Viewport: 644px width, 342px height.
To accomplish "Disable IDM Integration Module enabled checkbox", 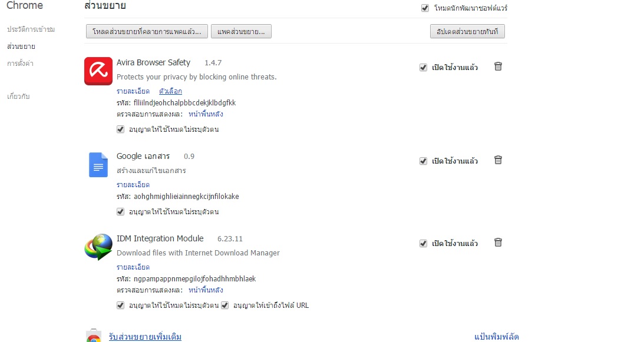I will 423,244.
